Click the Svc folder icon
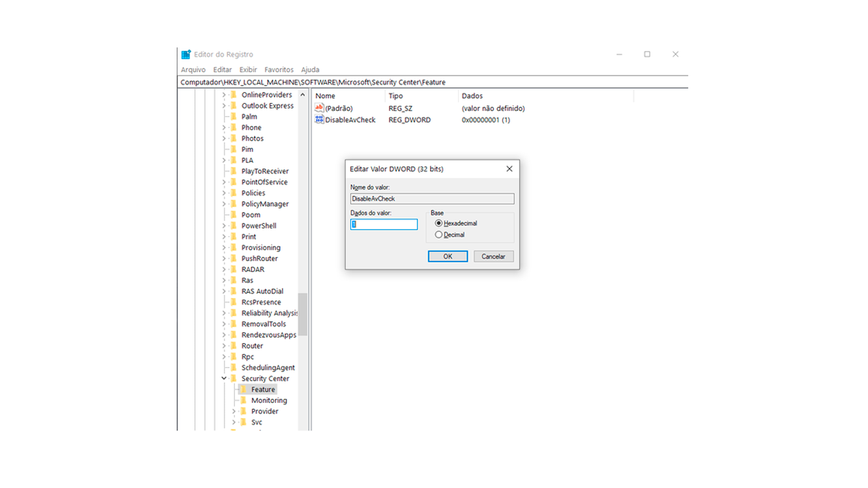This screenshot has height=488, width=868. [244, 422]
